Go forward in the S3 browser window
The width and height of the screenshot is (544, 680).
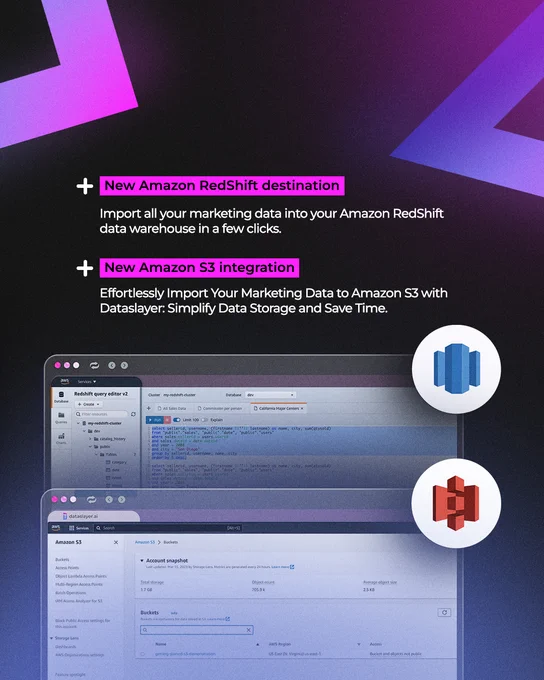coord(121,500)
